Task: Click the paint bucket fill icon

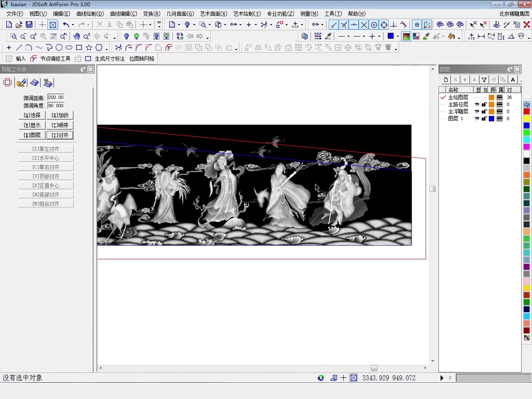Action: coord(451,36)
